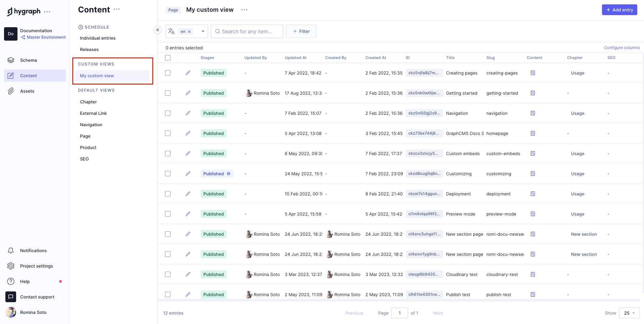Open the Configure columns link

pos(622,48)
